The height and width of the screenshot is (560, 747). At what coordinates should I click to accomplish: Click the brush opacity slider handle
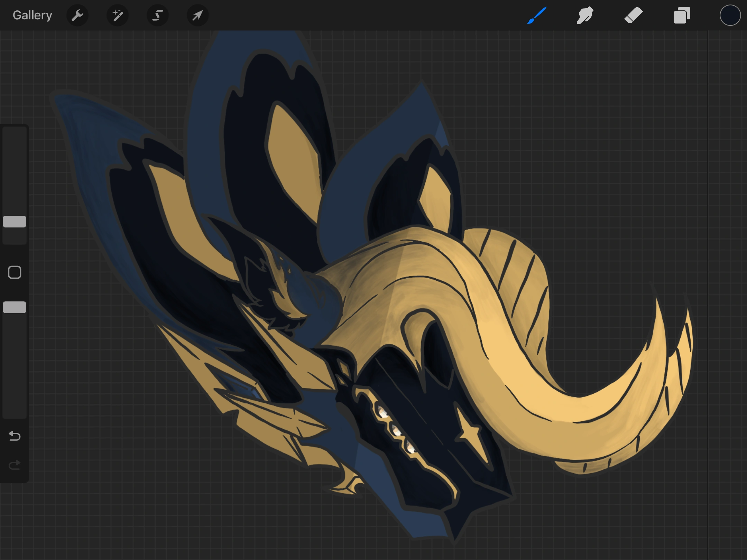(15, 307)
